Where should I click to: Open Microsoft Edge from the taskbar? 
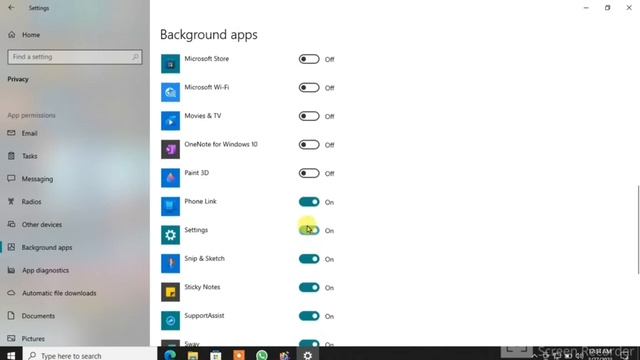(x=170, y=355)
